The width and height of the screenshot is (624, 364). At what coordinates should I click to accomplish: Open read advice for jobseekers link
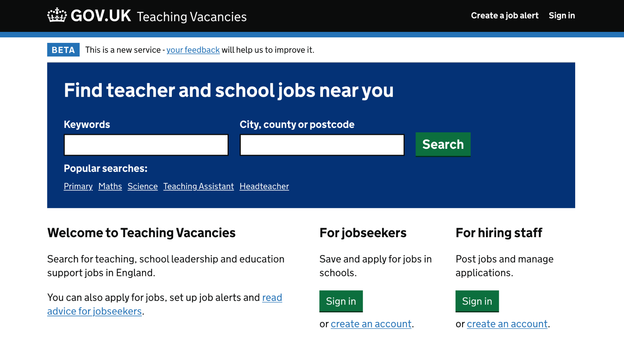point(164,304)
